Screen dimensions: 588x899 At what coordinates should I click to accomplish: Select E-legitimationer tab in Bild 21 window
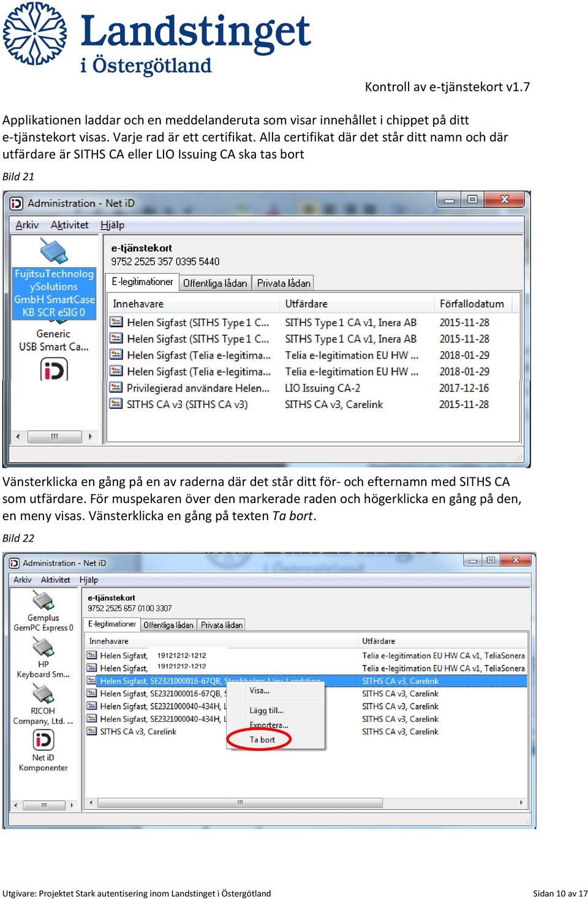click(142, 282)
